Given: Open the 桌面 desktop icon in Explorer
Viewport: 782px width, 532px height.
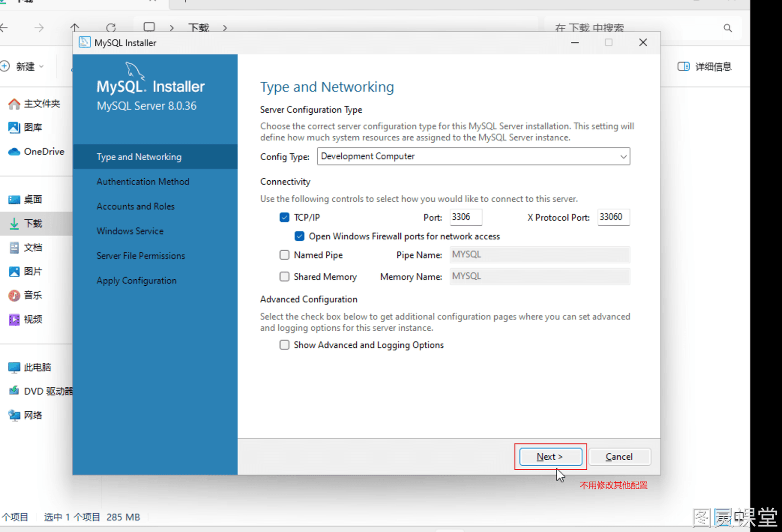Looking at the screenshot, I should 14,199.
